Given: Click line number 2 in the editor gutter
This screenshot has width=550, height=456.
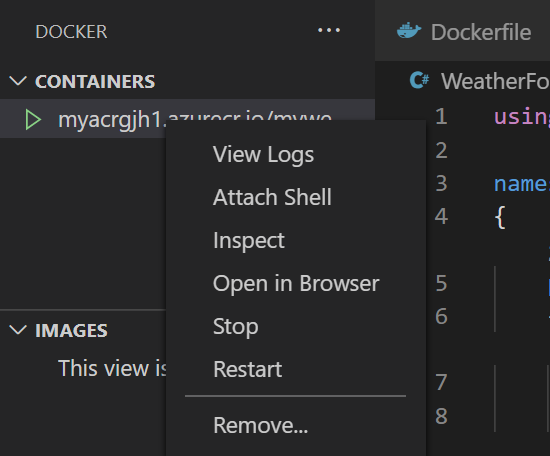Looking at the screenshot, I should pyautogui.click(x=441, y=150).
